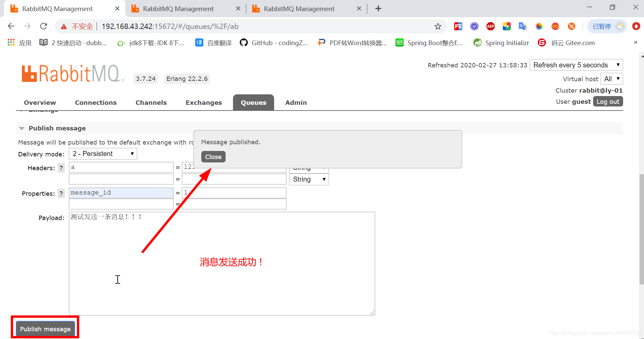
Task: Open the FE extension icon
Action: point(458,26)
